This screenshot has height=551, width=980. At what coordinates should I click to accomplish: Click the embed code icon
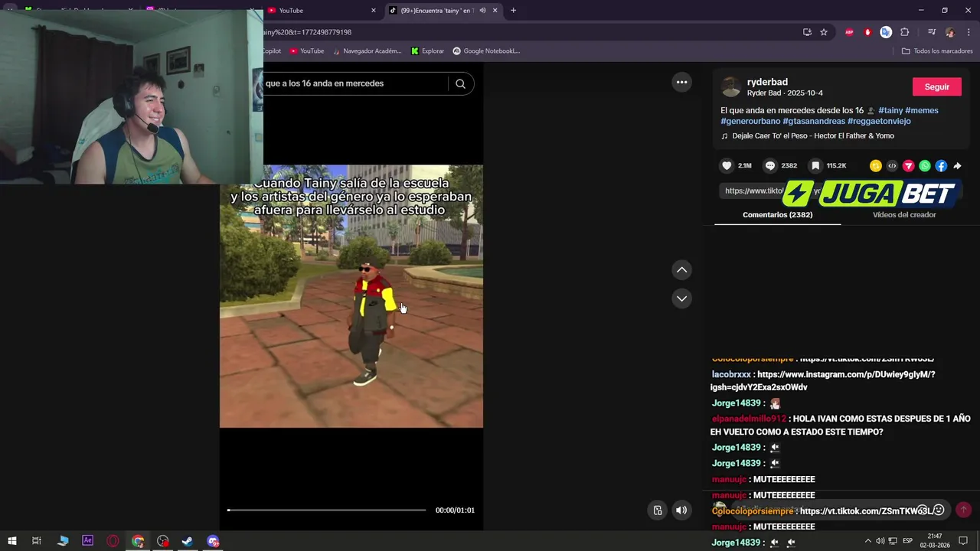[x=892, y=165]
